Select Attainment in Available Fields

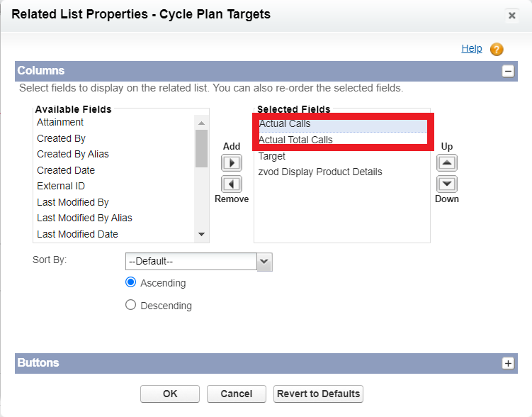[x=61, y=123]
